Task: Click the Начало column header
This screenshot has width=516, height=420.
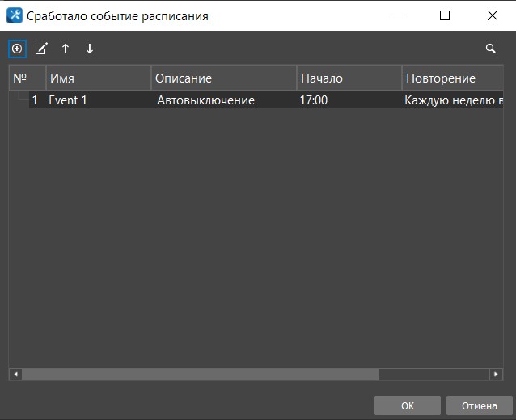Action: pyautogui.click(x=348, y=78)
